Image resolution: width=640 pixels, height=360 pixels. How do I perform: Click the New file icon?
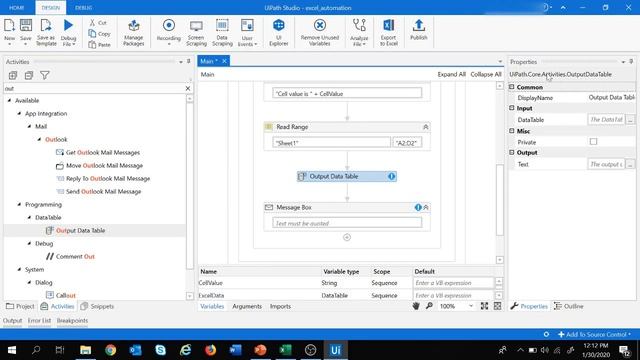[9, 26]
